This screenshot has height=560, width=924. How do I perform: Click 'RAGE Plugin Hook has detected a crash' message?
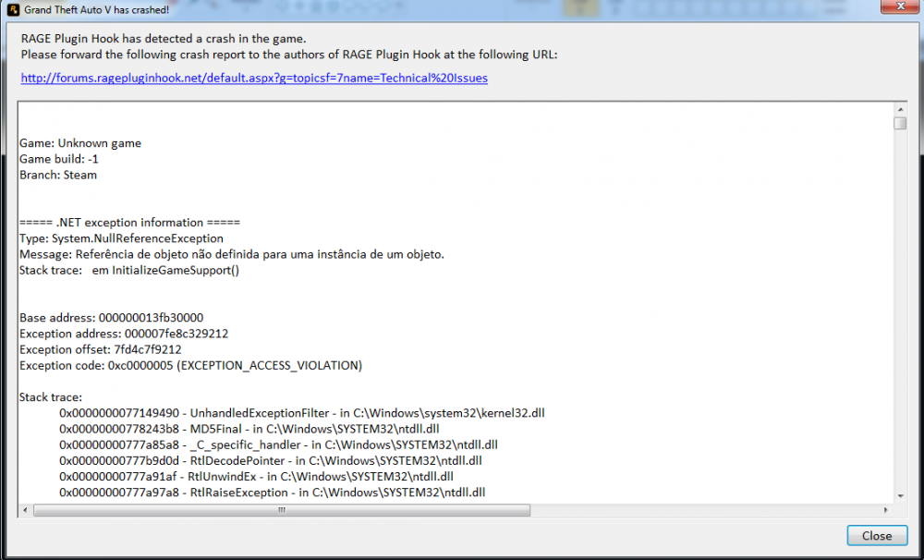(164, 39)
